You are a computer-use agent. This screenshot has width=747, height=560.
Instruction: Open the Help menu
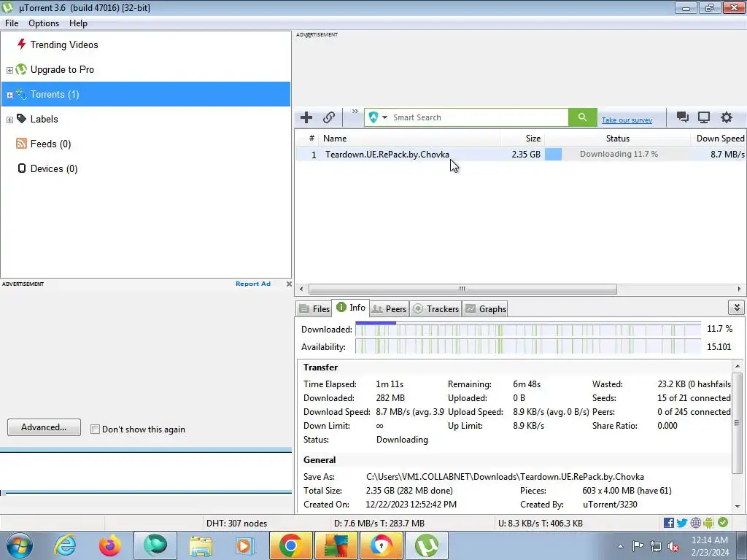[x=78, y=23]
